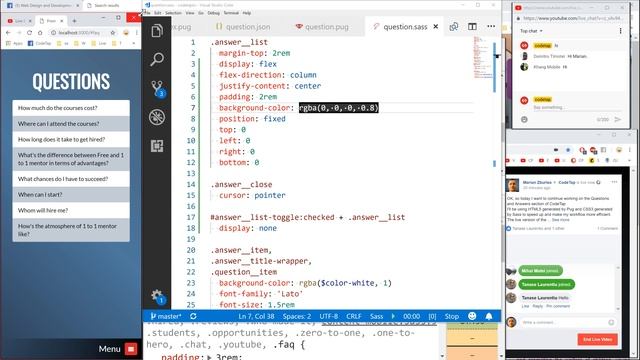The width and height of the screenshot is (640, 360).
Task: Open the Apps bookmarks shortcut
Action: (14, 43)
